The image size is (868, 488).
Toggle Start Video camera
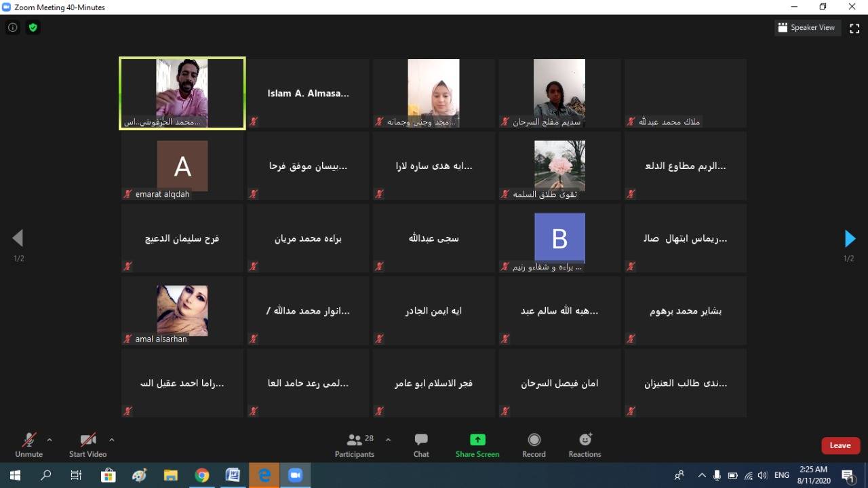coord(87,445)
